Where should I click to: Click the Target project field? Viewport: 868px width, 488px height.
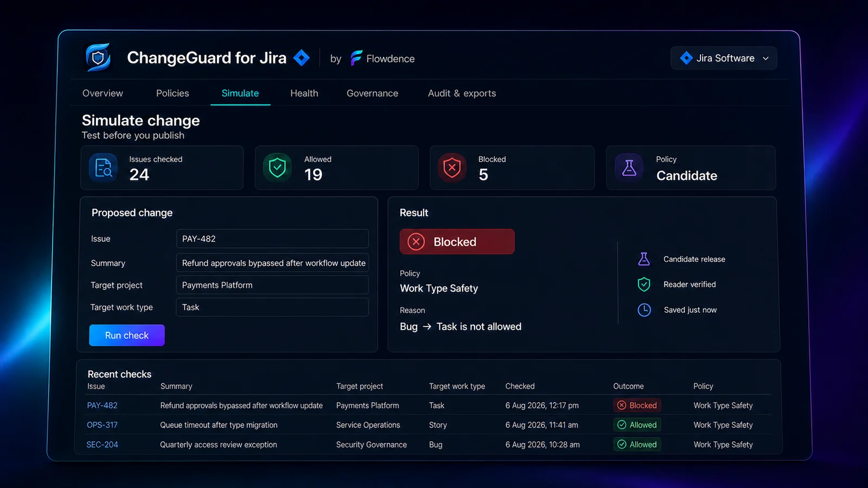pos(272,285)
